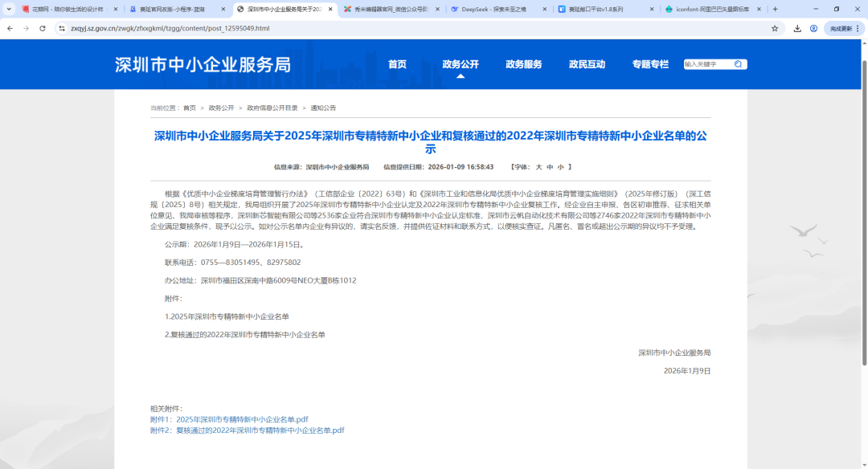
Task: Open the browser downloads icon
Action: [x=797, y=28]
